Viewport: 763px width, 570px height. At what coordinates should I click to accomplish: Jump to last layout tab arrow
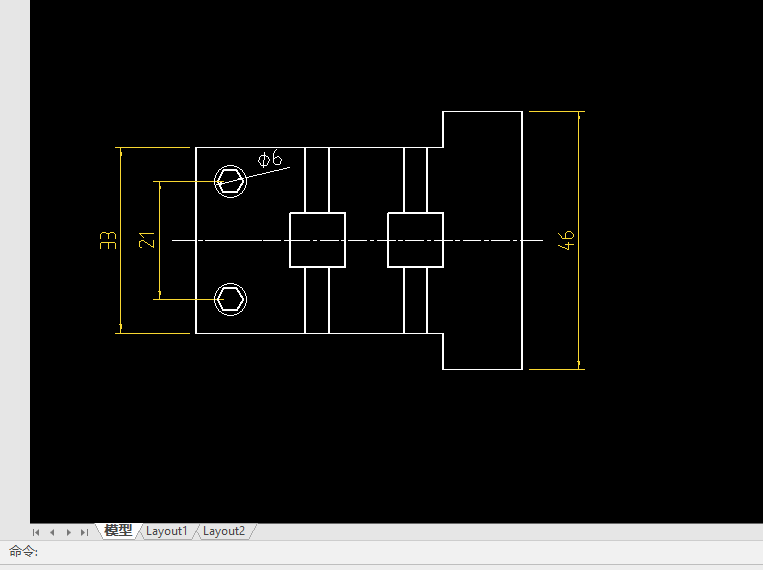pos(85,532)
